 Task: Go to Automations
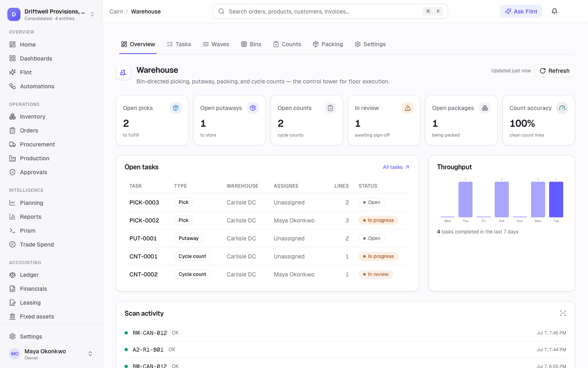pyautogui.click(x=51, y=86)
